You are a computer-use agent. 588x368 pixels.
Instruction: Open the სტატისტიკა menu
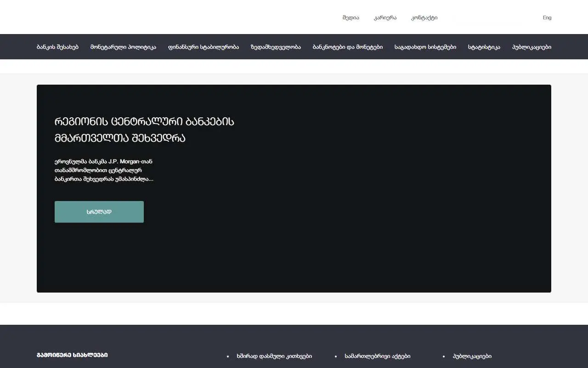tap(484, 47)
